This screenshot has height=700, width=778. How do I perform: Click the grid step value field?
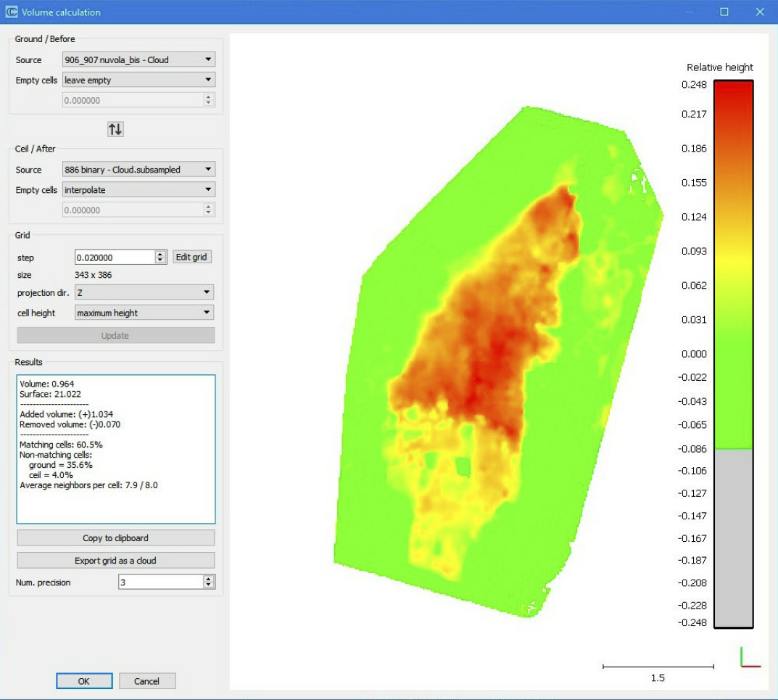[x=115, y=258]
